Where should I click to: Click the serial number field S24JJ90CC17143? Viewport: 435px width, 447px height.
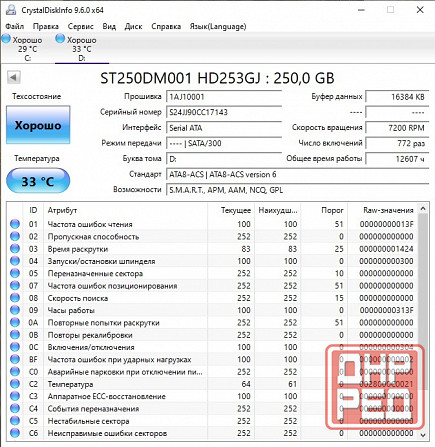pyautogui.click(x=224, y=112)
